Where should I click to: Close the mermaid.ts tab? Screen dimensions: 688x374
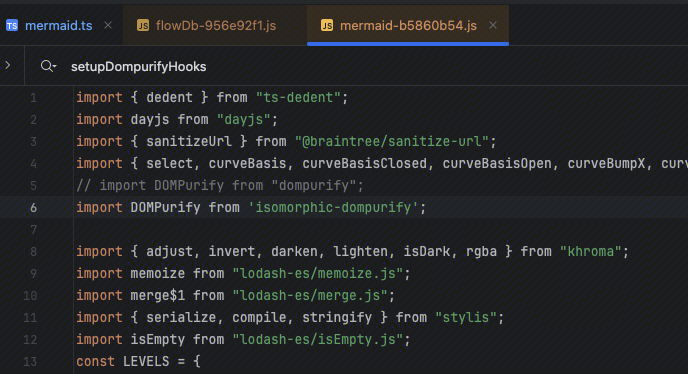108,25
